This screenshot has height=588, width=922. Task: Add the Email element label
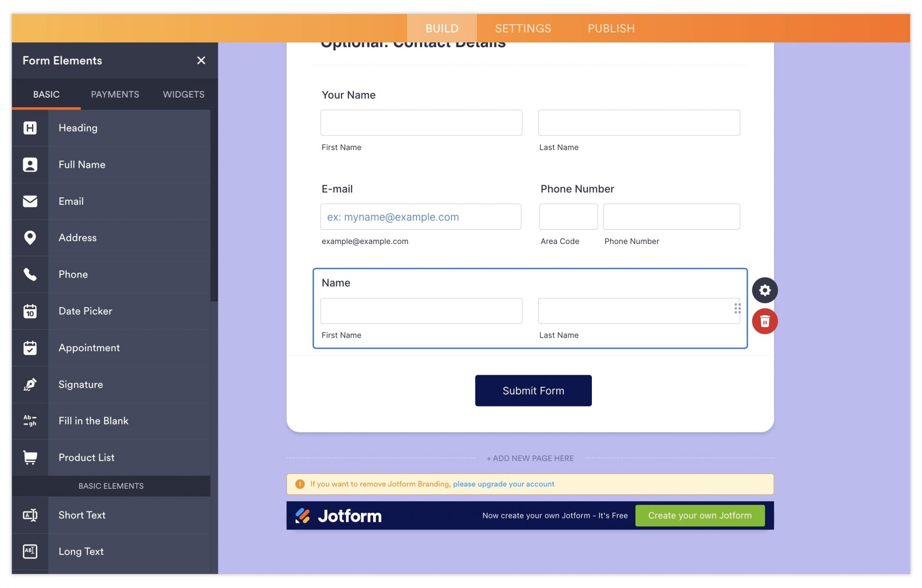coord(71,201)
